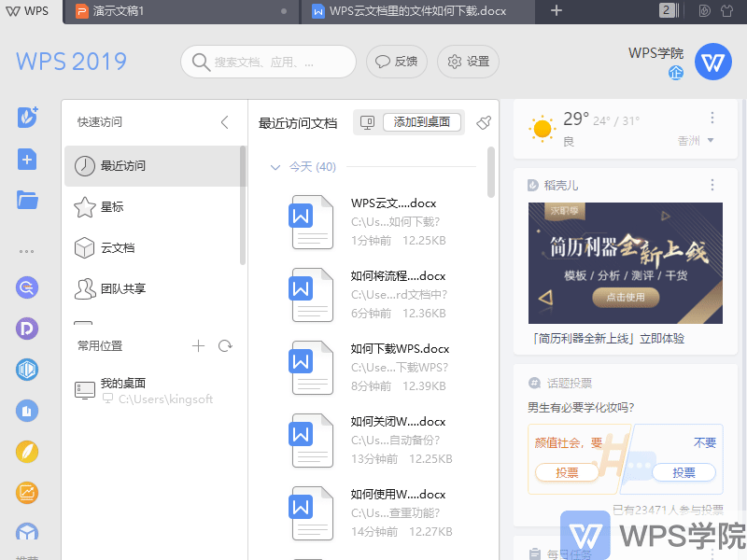Collapse the 快速访问 panel with the arrow

(225, 122)
